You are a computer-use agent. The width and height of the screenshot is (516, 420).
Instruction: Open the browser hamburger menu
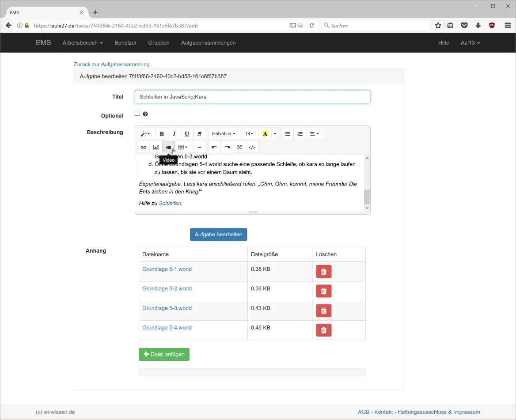coord(508,25)
